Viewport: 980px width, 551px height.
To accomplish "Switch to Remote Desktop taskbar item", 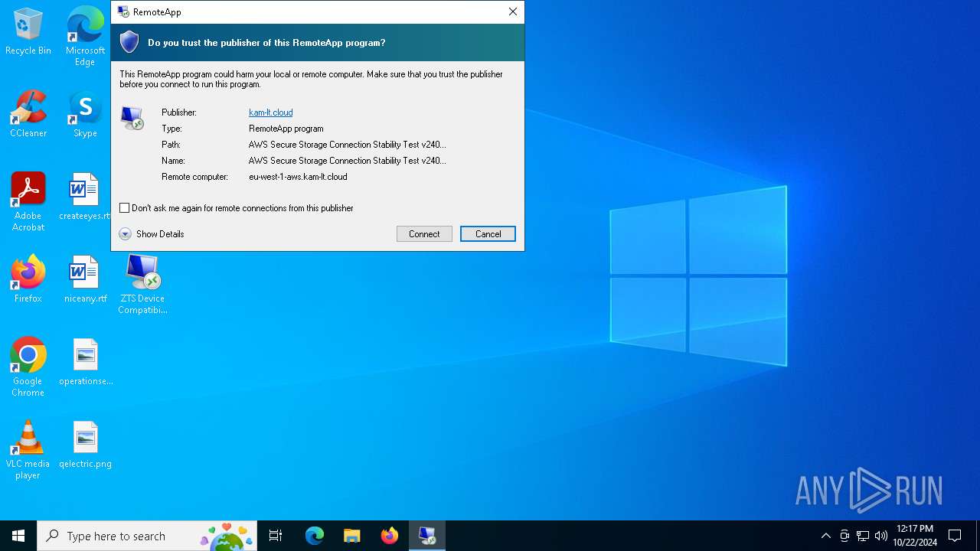I will point(427,536).
